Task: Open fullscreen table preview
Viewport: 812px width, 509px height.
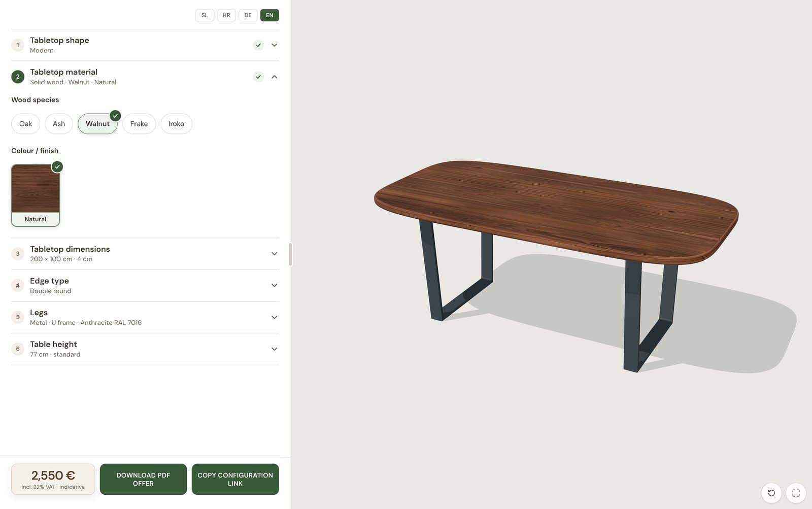Action: coord(796,493)
